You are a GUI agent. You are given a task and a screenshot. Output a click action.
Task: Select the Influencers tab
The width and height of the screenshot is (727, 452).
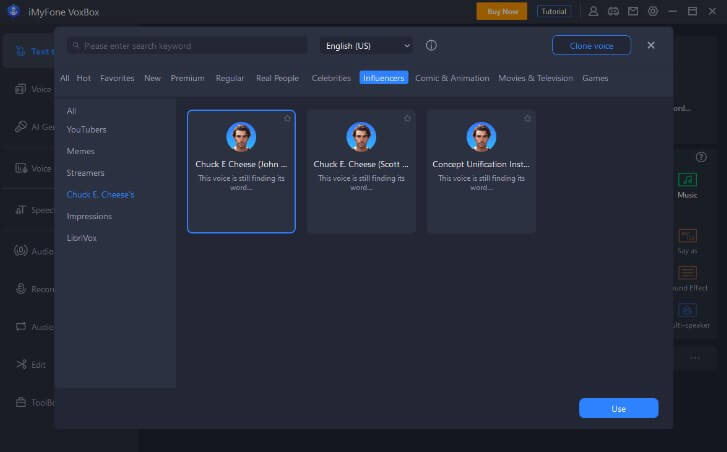tap(383, 78)
